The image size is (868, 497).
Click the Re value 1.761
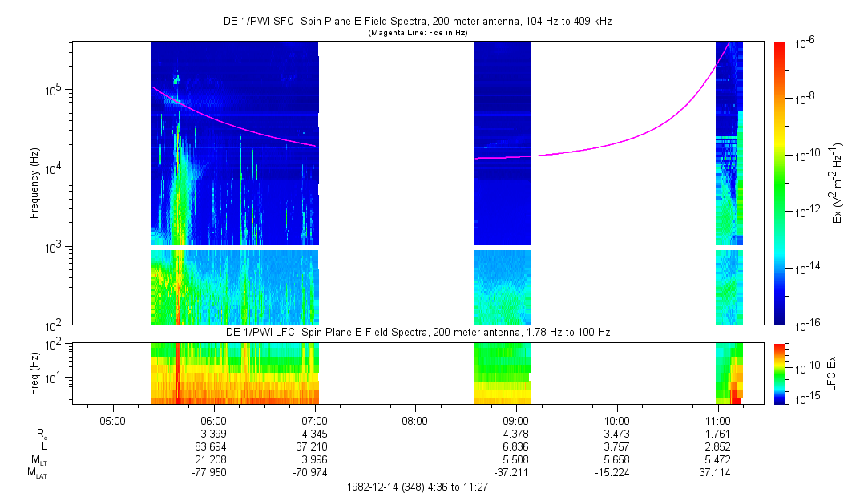pyautogui.click(x=717, y=434)
